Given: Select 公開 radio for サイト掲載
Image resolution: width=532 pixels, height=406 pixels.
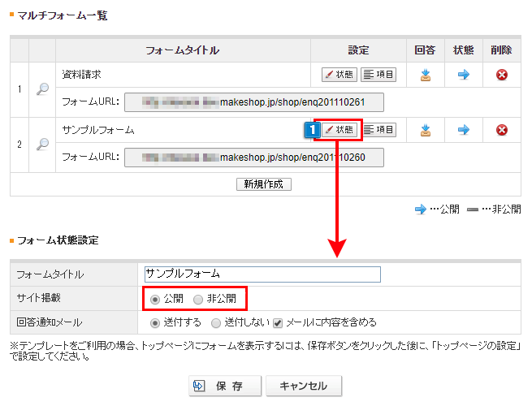Looking at the screenshot, I should click(x=154, y=300).
